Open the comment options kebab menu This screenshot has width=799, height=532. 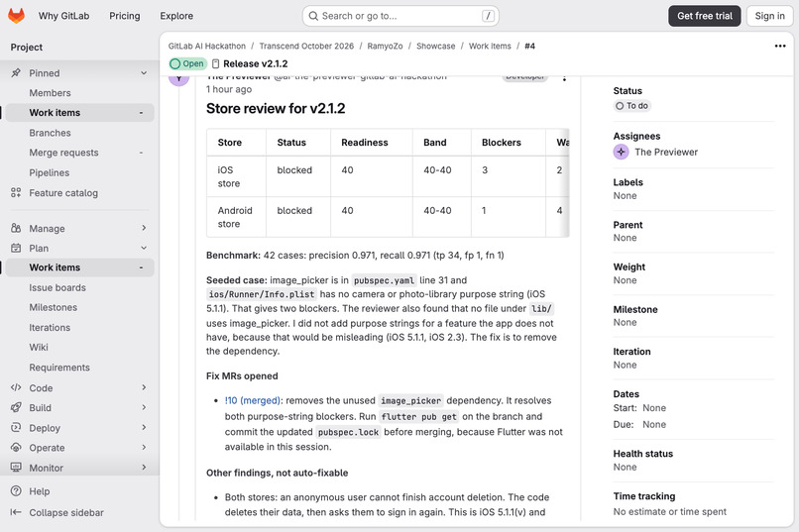pos(564,78)
